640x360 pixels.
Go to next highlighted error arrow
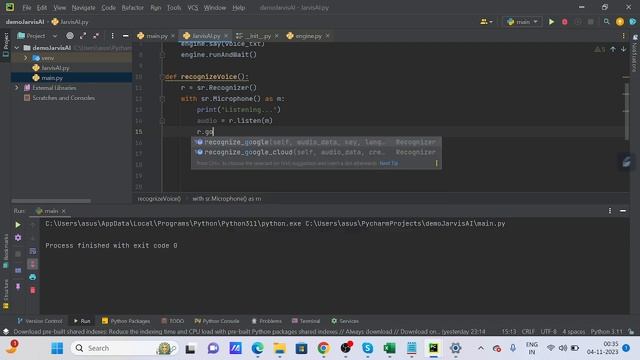[623, 49]
